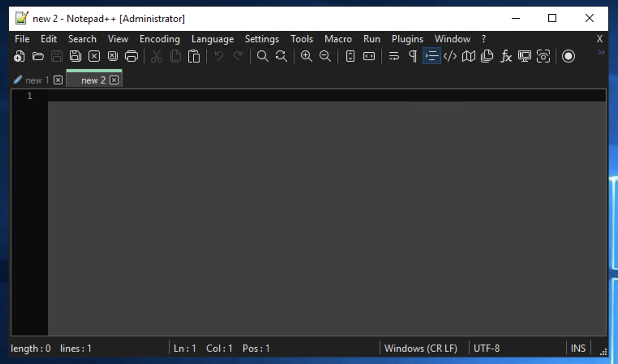Toggle indent guide toolbar icon
This screenshot has width=618, height=364.
click(431, 56)
